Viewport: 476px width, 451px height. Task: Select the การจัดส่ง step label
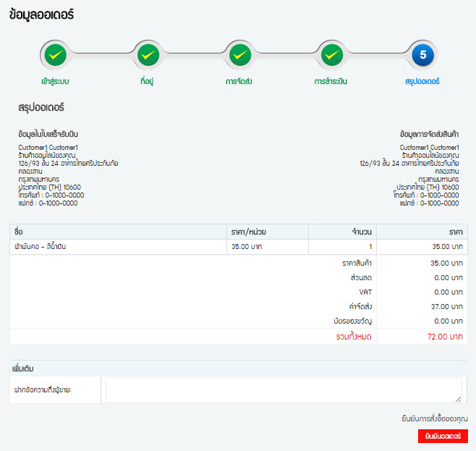coord(239,81)
